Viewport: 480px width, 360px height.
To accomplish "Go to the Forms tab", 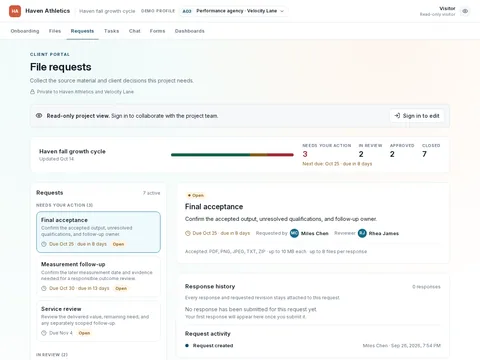I will point(157,31).
